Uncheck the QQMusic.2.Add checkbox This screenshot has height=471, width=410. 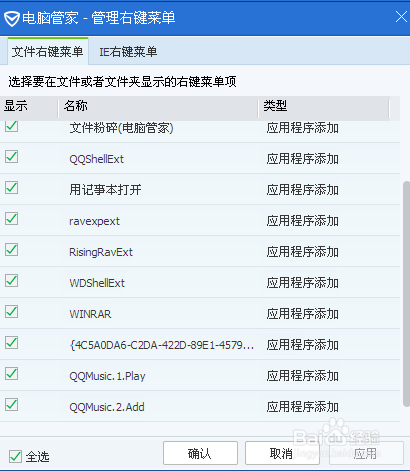click(x=12, y=405)
